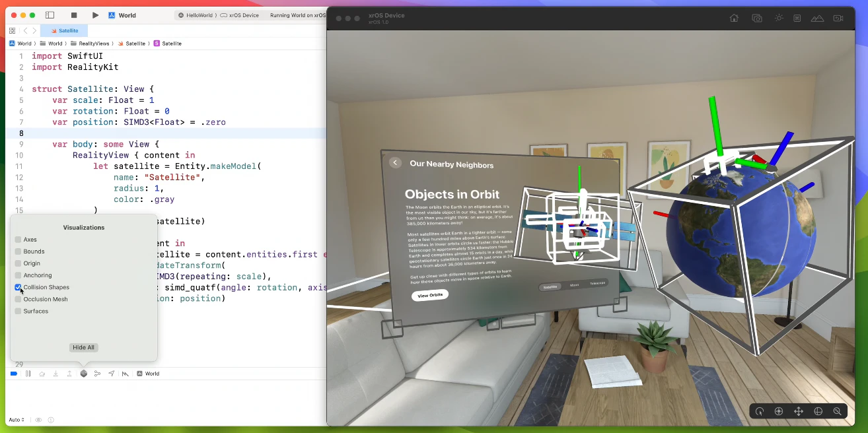Image resolution: width=868 pixels, height=433 pixels.
Task: Enable the Origin visualization checkbox
Action: 18,263
